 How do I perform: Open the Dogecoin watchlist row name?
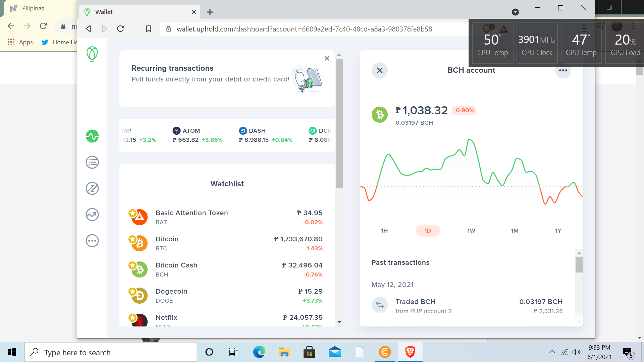tap(171, 291)
